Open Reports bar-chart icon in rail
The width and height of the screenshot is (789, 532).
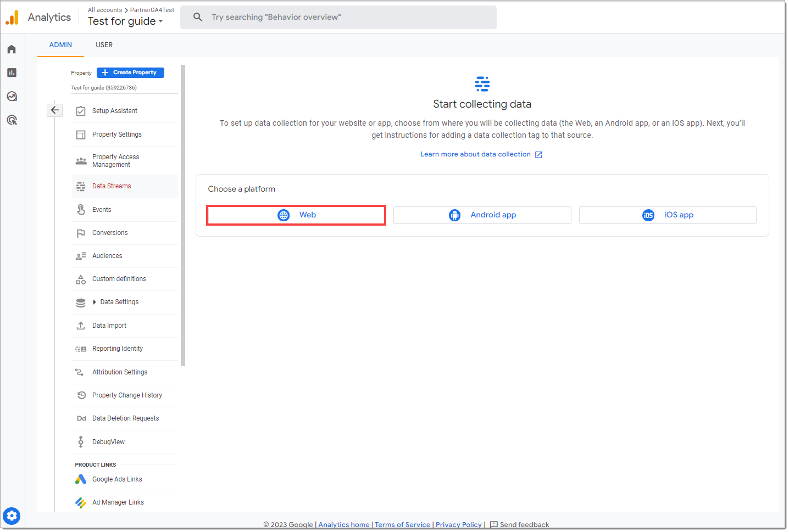12,72
